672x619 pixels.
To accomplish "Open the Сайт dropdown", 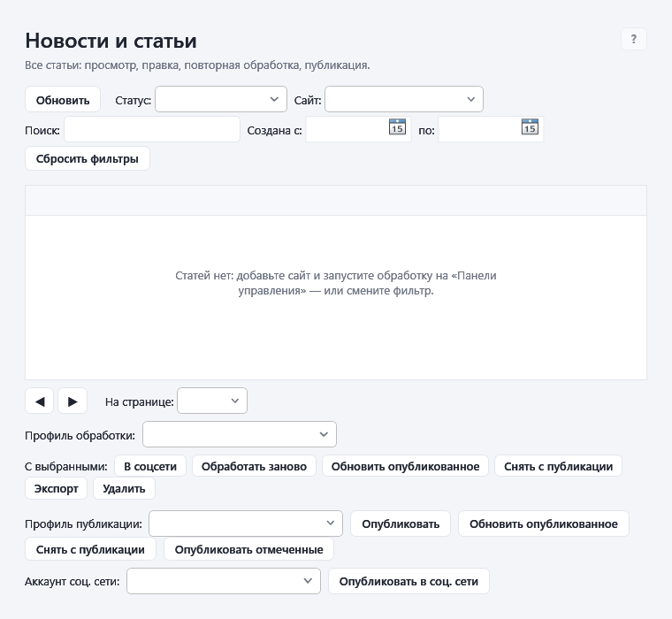I will click(404, 99).
